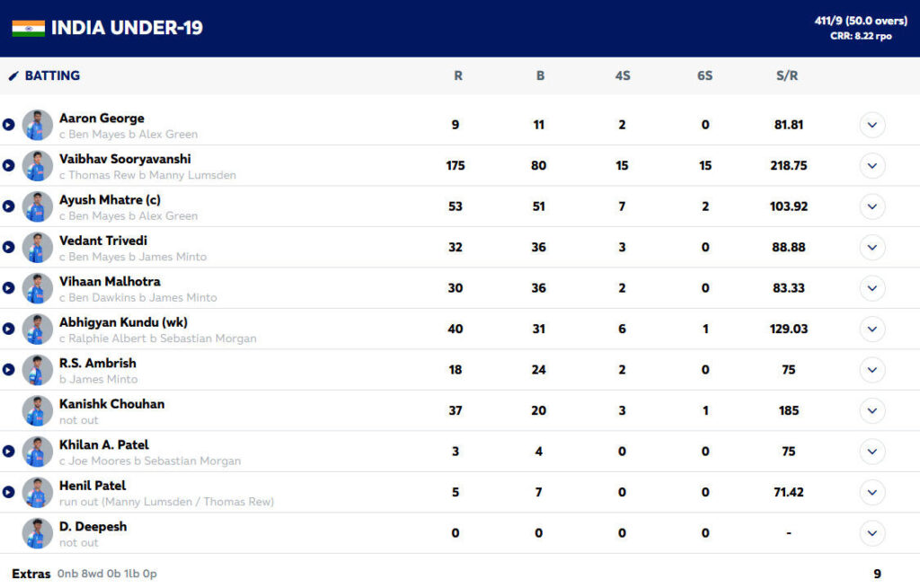Click play icon beside Ayush Mhatre
The height and width of the screenshot is (588, 920).
coord(8,206)
